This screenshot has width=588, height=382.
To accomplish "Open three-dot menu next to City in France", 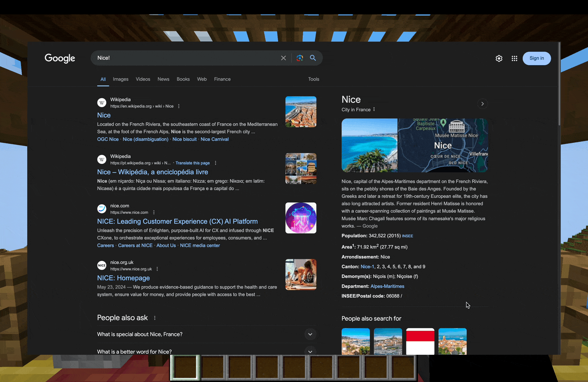I will tap(374, 110).
